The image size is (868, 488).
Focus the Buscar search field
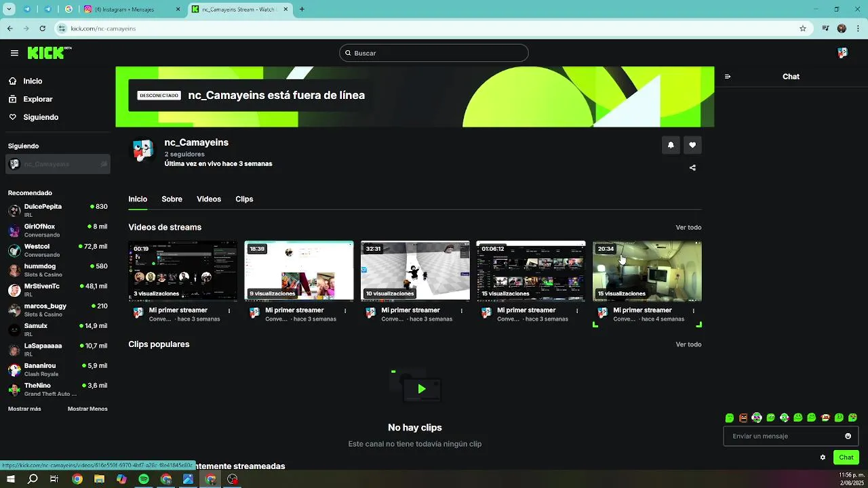(x=434, y=53)
